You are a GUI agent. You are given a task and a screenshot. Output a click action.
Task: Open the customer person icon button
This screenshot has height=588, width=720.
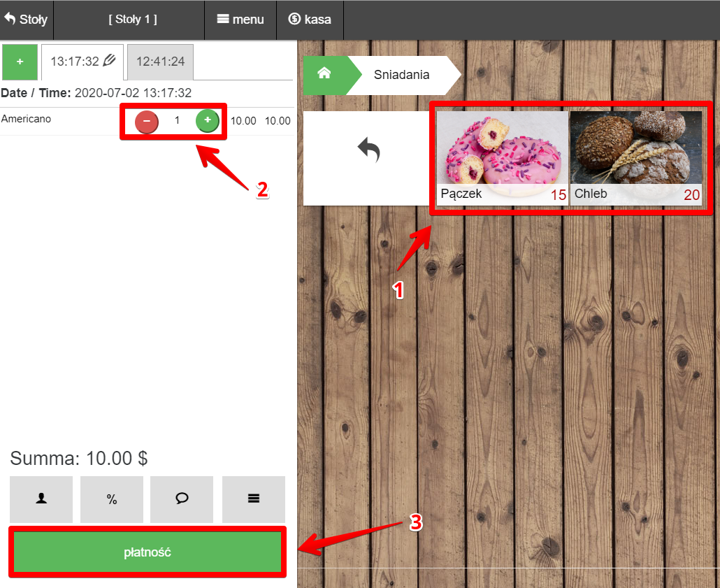click(41, 499)
